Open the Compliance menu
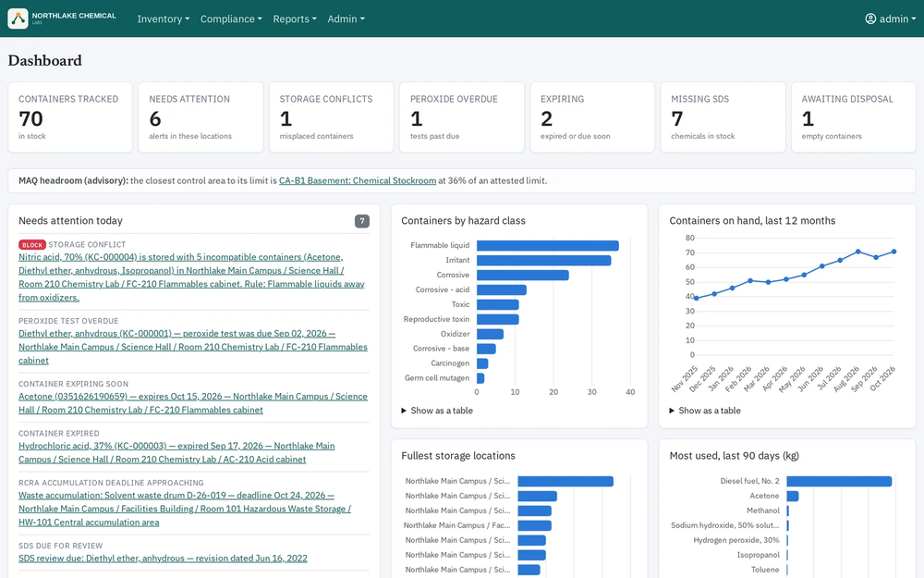The image size is (924, 578). click(231, 18)
